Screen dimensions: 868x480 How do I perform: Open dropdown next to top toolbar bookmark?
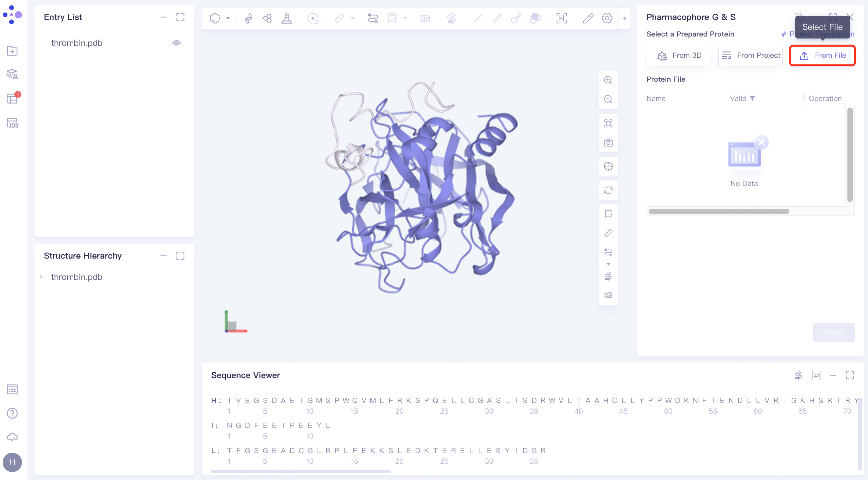(405, 18)
